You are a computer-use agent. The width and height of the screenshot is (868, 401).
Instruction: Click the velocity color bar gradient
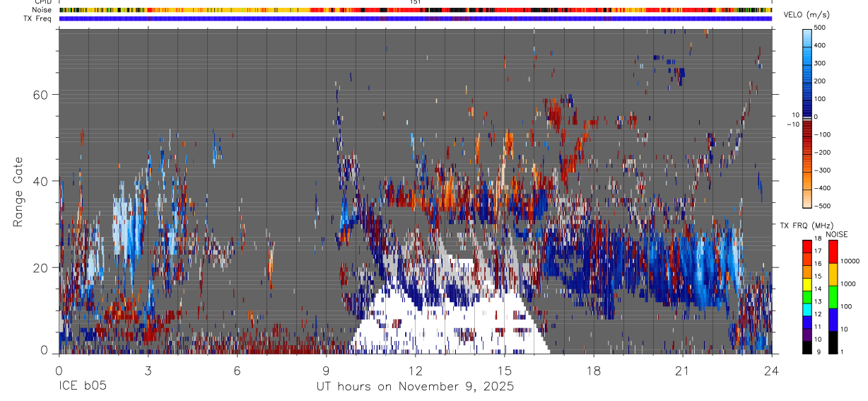click(x=808, y=117)
